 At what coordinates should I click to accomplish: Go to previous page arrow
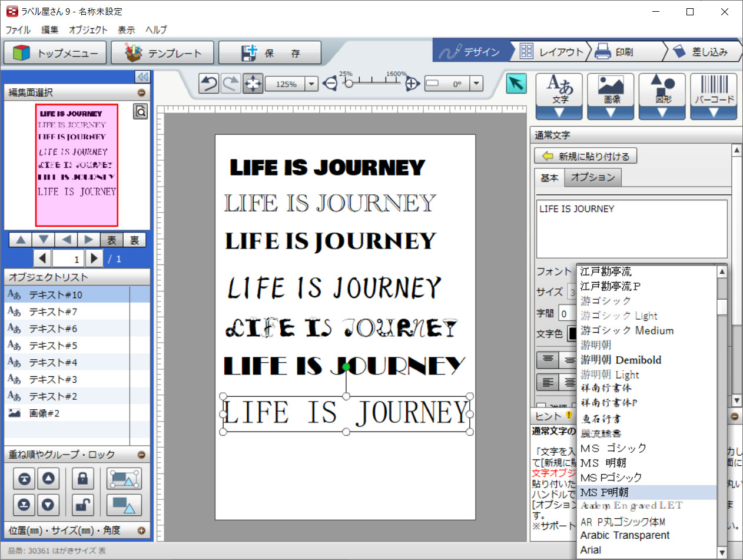coord(42,258)
